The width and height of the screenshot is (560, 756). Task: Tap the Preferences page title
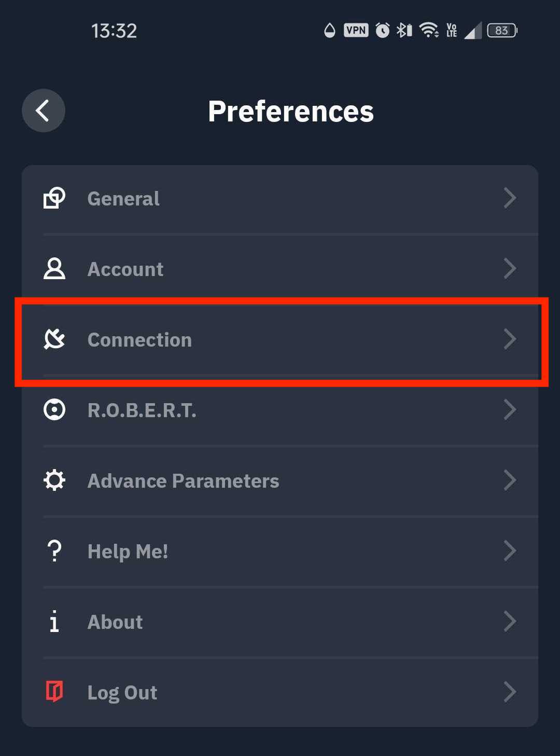click(290, 111)
